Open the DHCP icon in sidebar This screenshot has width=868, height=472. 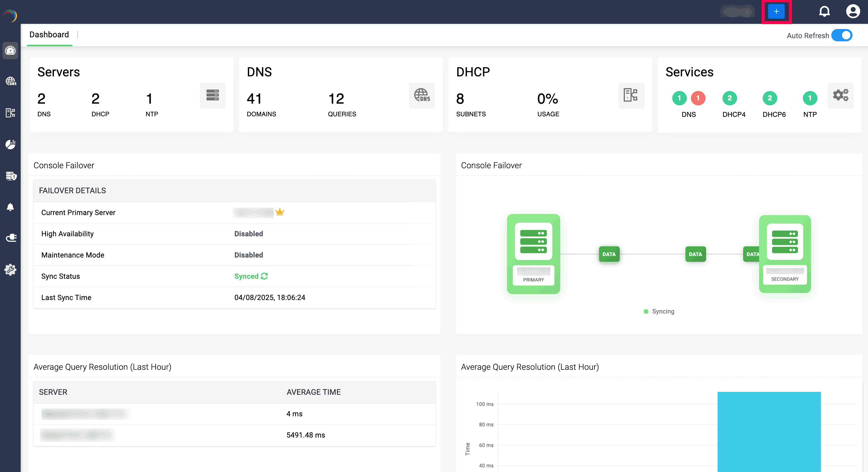coord(10,113)
